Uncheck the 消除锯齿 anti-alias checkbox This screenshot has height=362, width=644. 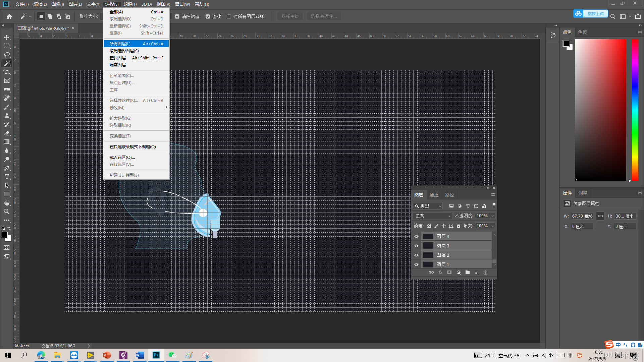(177, 16)
